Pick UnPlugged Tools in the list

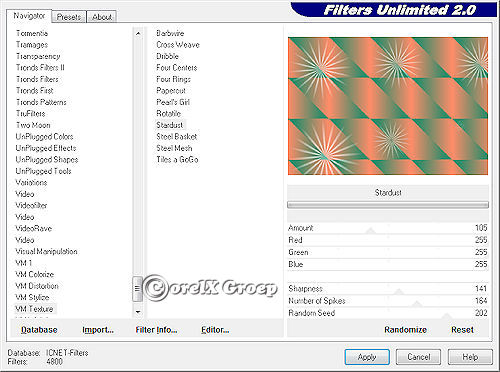click(x=43, y=171)
